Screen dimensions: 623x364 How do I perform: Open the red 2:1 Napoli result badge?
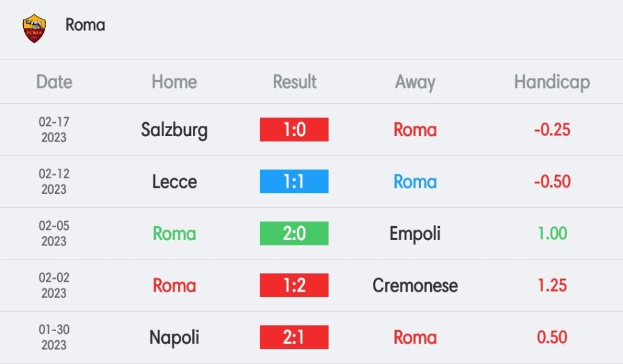[x=294, y=337]
